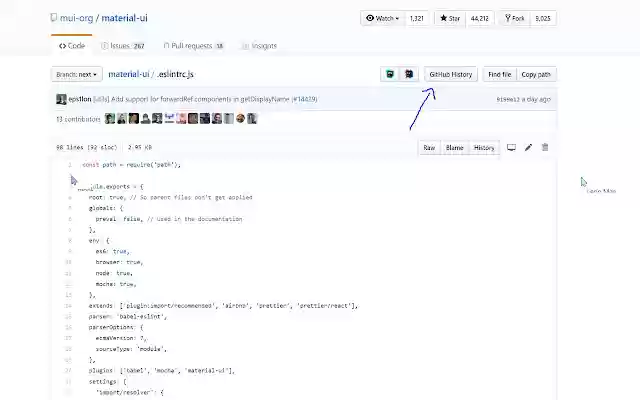Click the "root: true" code line
The width and height of the screenshot is (640, 400).
click(x=171, y=198)
